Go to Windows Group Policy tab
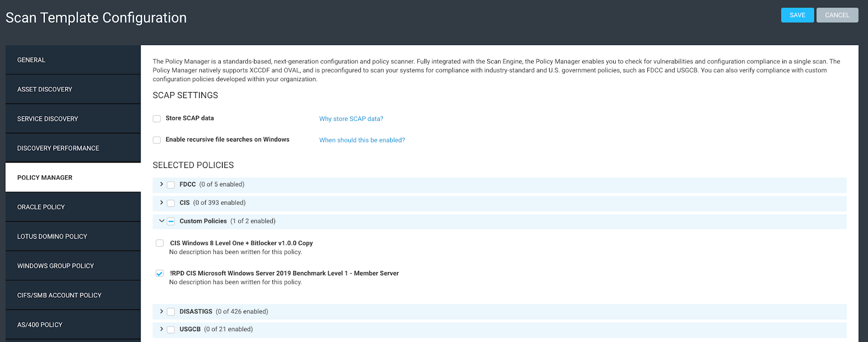Screen dimensions: 868x342 (73, 266)
